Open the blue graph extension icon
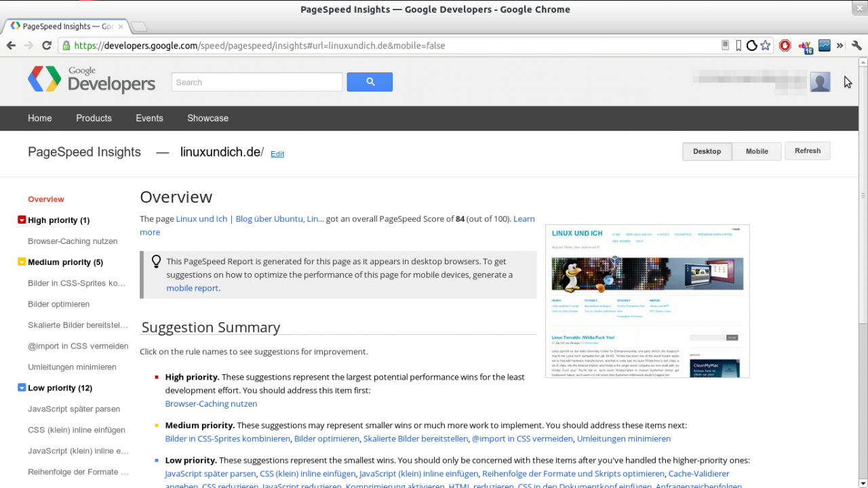The image size is (868, 488). coord(825,45)
